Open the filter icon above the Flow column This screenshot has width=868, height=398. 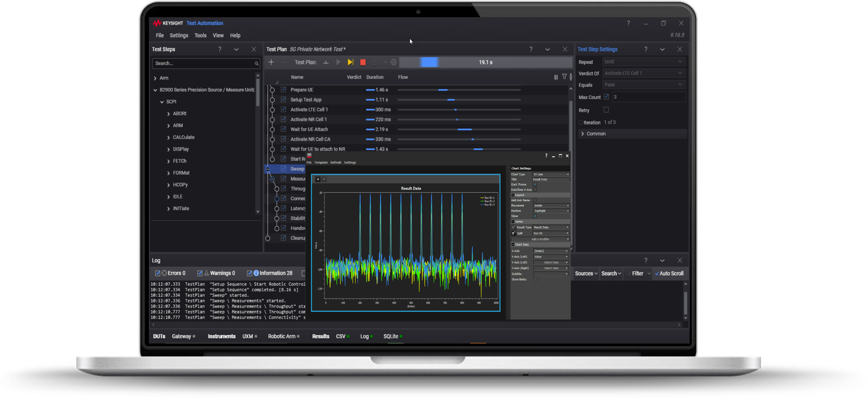(x=565, y=77)
